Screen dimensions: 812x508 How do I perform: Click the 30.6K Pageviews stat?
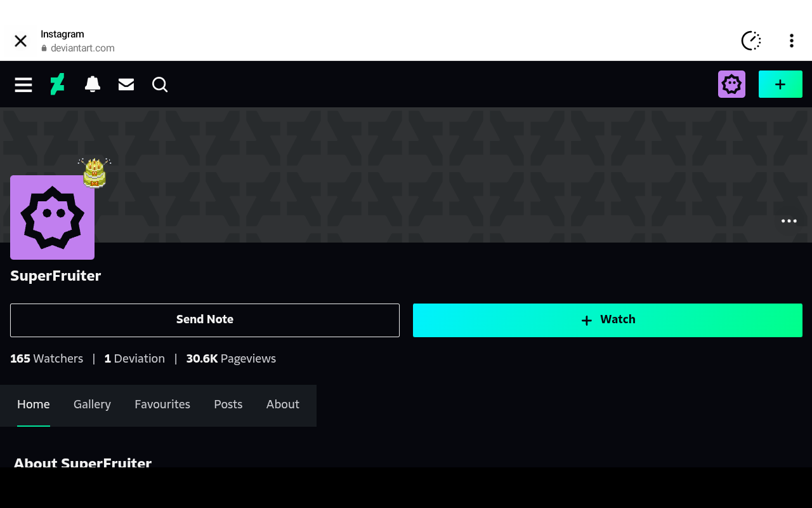[231, 359]
